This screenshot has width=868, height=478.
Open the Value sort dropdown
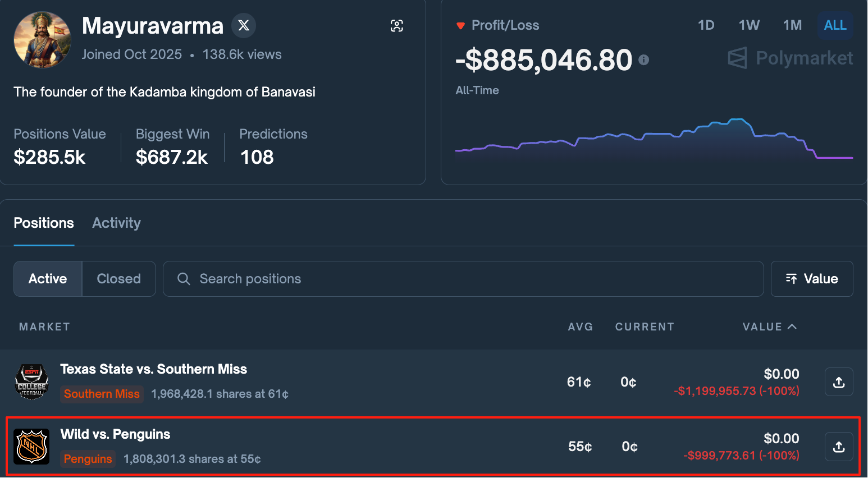point(812,278)
